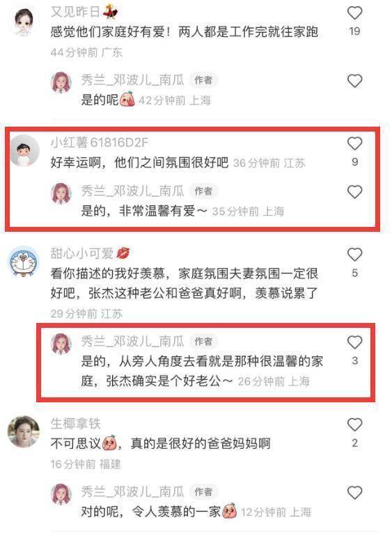392x538 pixels.
Task: Open username 又见昨日
Action: click(x=75, y=12)
